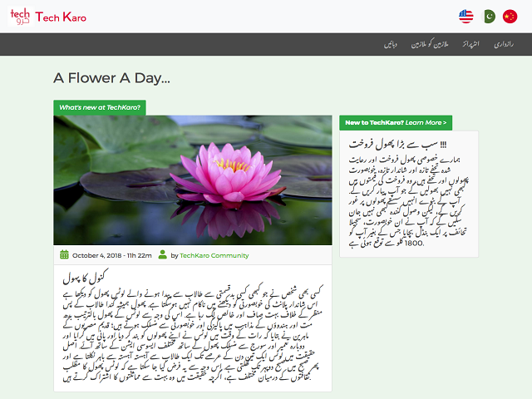Open the رازداری menu item
This screenshot has width=532, height=399.
(x=504, y=44)
